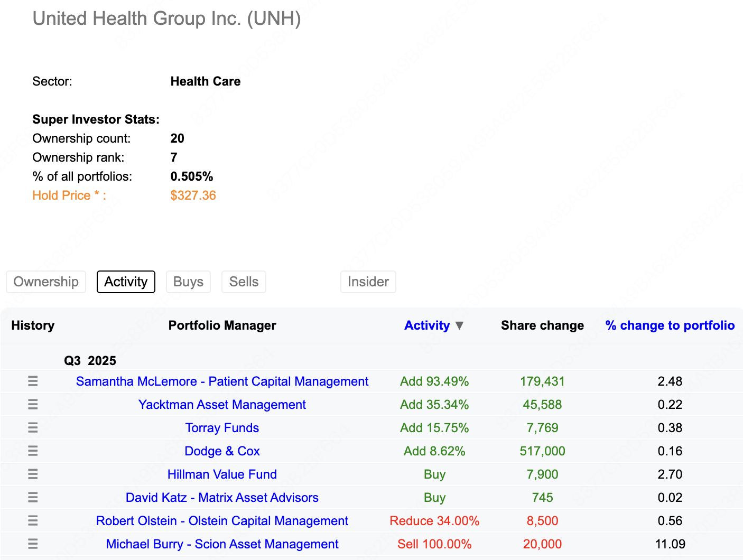Sort table by Activity column header
Image resolution: width=743 pixels, height=560 pixels.
[x=426, y=325]
